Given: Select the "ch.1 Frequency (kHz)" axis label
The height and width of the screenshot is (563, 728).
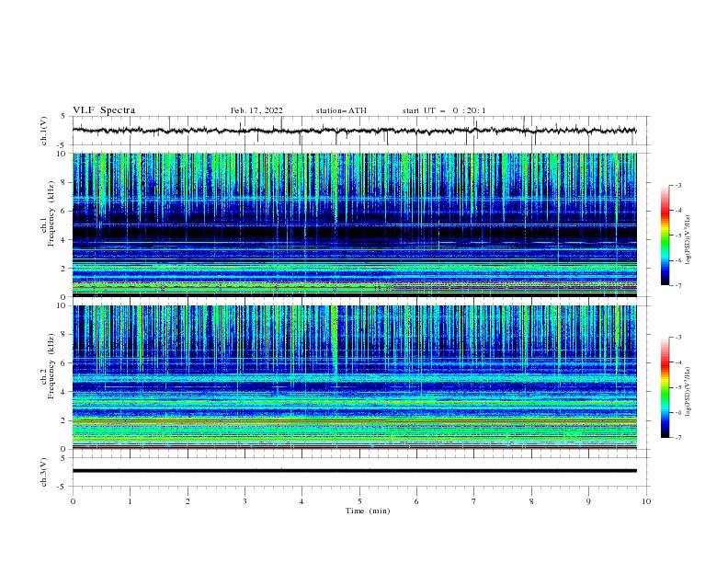Looking at the screenshot, I should 48,213.
